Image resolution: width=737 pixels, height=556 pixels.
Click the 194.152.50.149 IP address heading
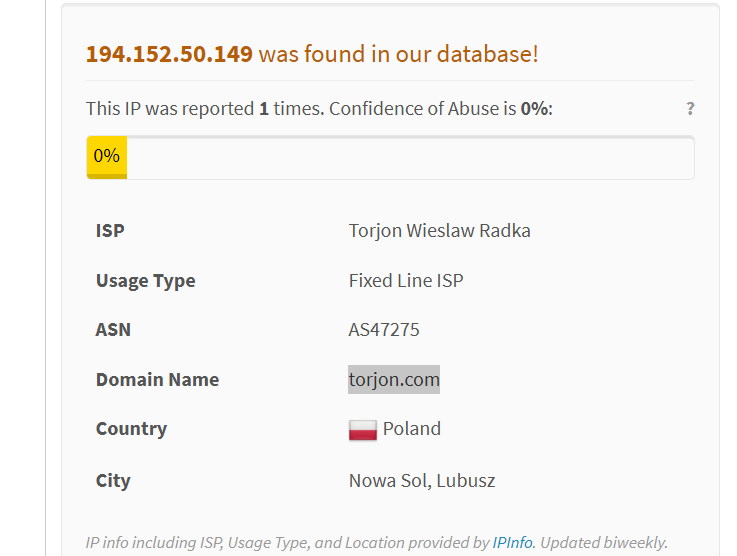click(169, 54)
